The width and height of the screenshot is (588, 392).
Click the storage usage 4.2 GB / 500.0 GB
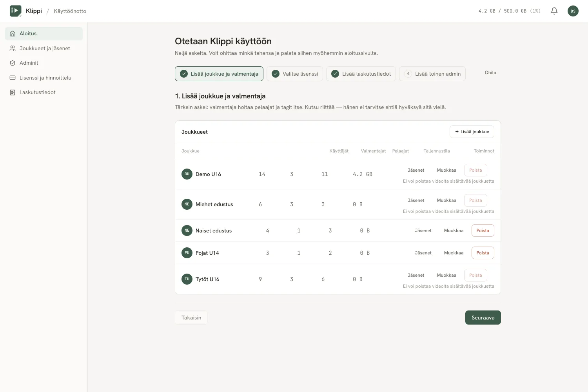(x=509, y=11)
